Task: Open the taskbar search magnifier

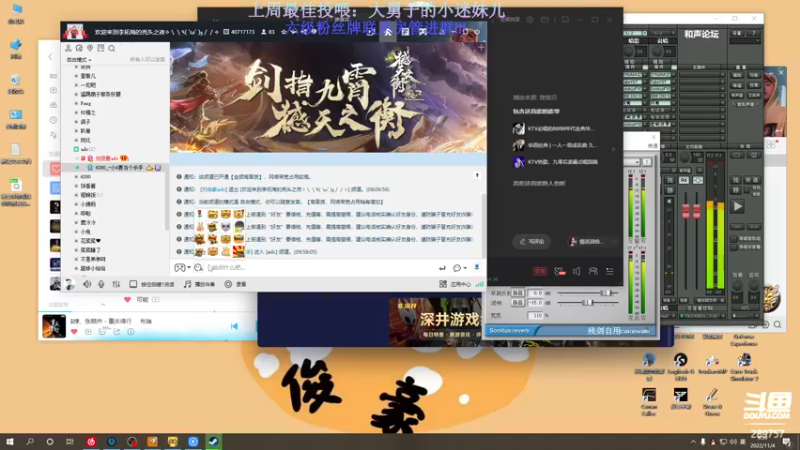Action: [x=30, y=441]
